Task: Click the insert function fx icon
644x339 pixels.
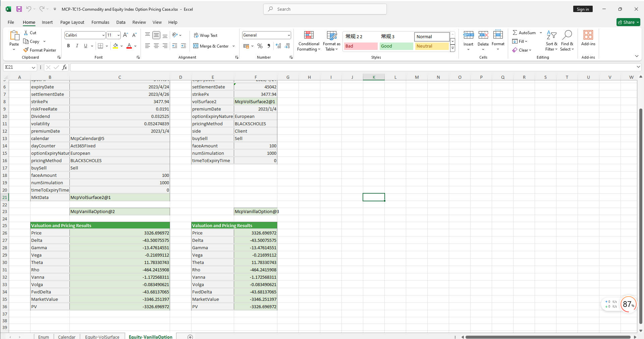Action: click(64, 67)
